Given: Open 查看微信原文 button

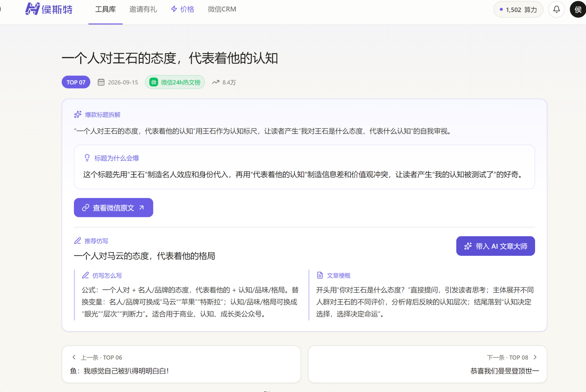Looking at the screenshot, I should [113, 207].
